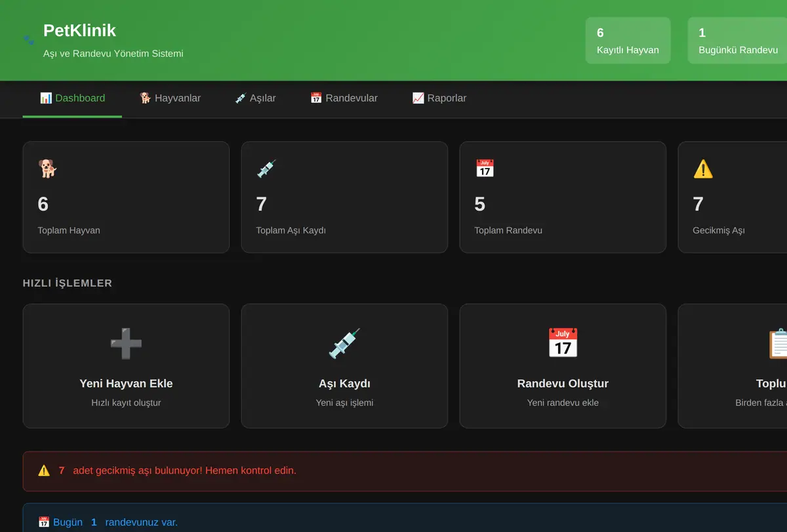Click the syringe icon in Toplam Aşı Kaydı card
Image resolution: width=787 pixels, height=532 pixels.
266,169
